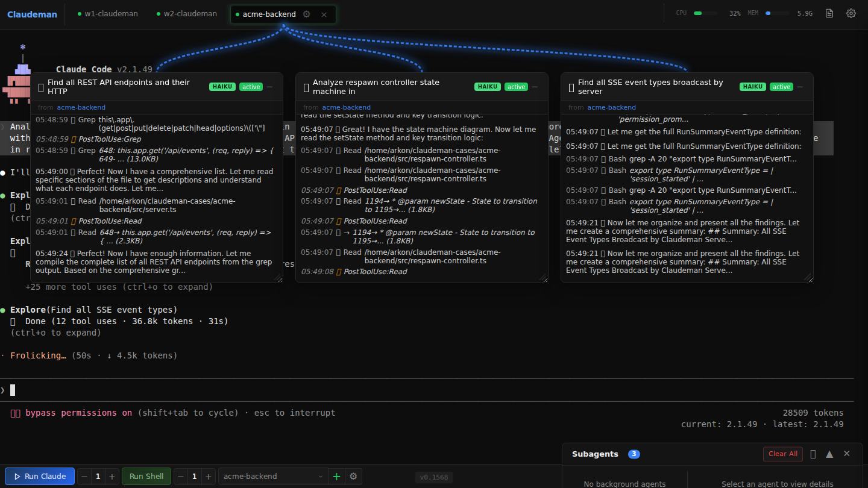The height and width of the screenshot is (488, 868).
Task: Click Clear All in Subagents panel
Action: (x=783, y=454)
